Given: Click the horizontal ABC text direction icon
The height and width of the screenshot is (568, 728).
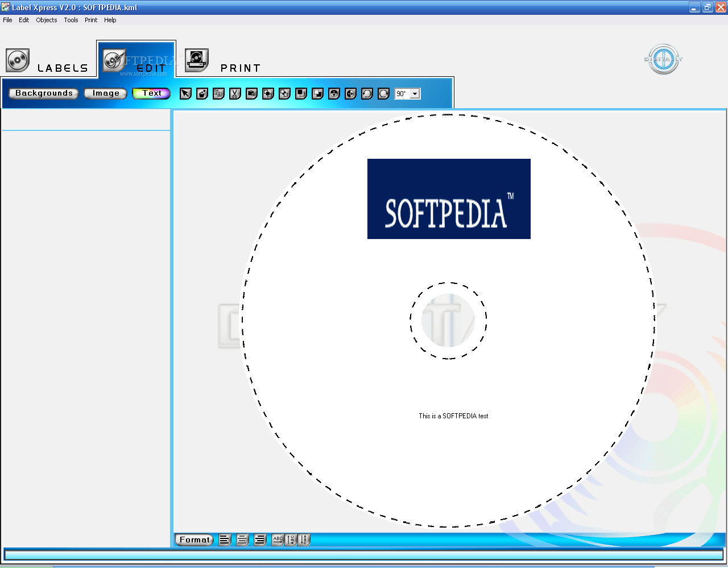Looking at the screenshot, I should pyautogui.click(x=278, y=540).
